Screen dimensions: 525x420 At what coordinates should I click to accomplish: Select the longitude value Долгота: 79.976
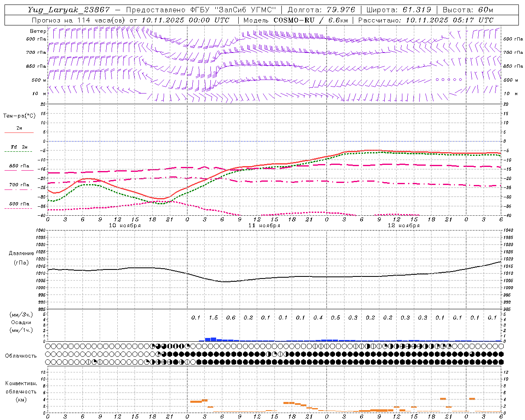(x=322, y=10)
